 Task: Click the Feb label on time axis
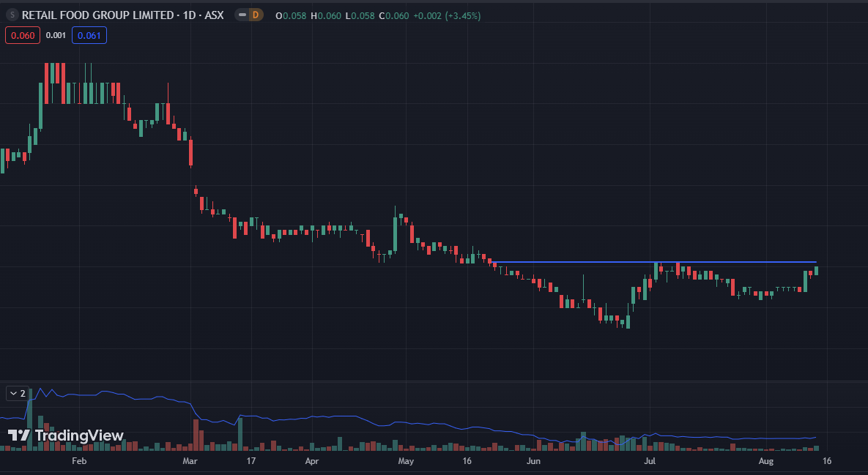point(79,460)
